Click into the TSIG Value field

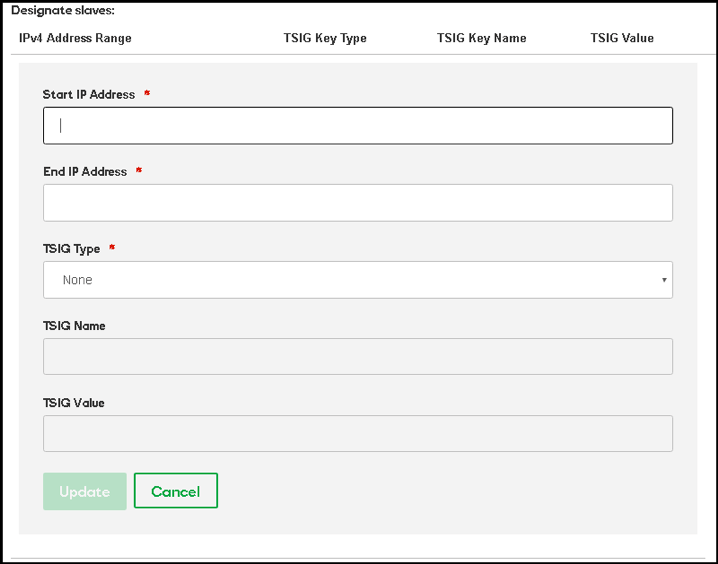click(x=358, y=434)
